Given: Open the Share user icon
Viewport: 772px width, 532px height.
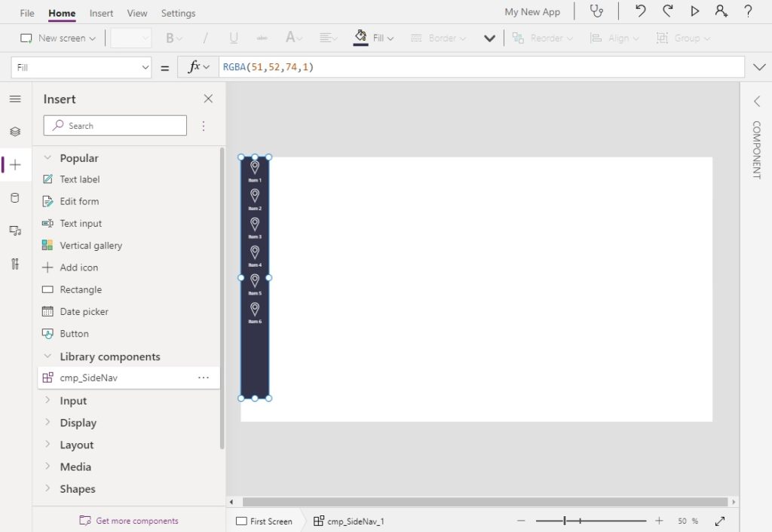Looking at the screenshot, I should 721,11.
